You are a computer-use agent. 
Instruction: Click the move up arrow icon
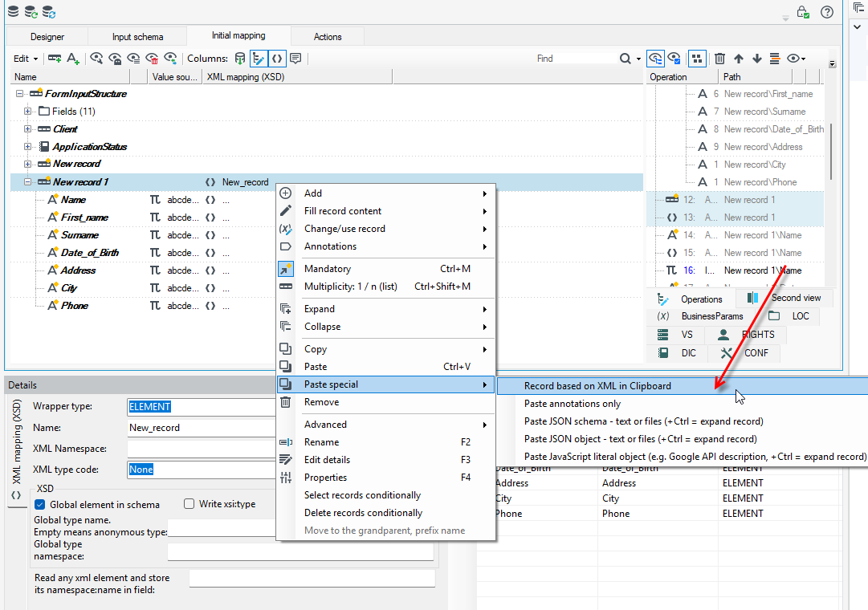[739, 58]
